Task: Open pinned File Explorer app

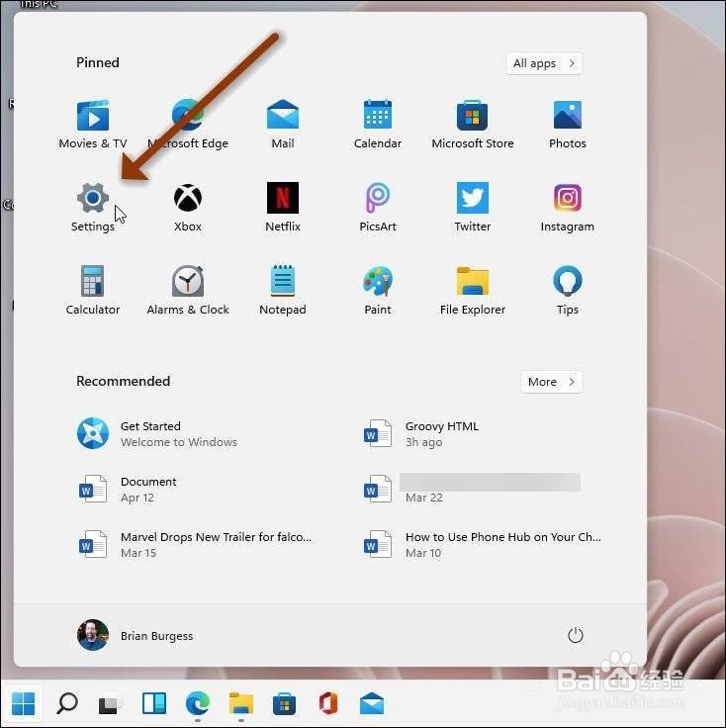Action: pyautogui.click(x=473, y=290)
